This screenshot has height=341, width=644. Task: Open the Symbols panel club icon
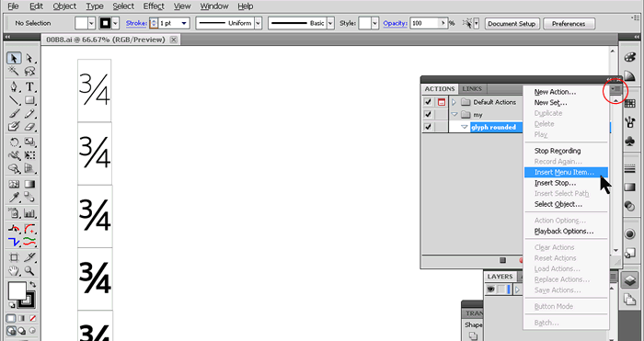[x=629, y=142]
